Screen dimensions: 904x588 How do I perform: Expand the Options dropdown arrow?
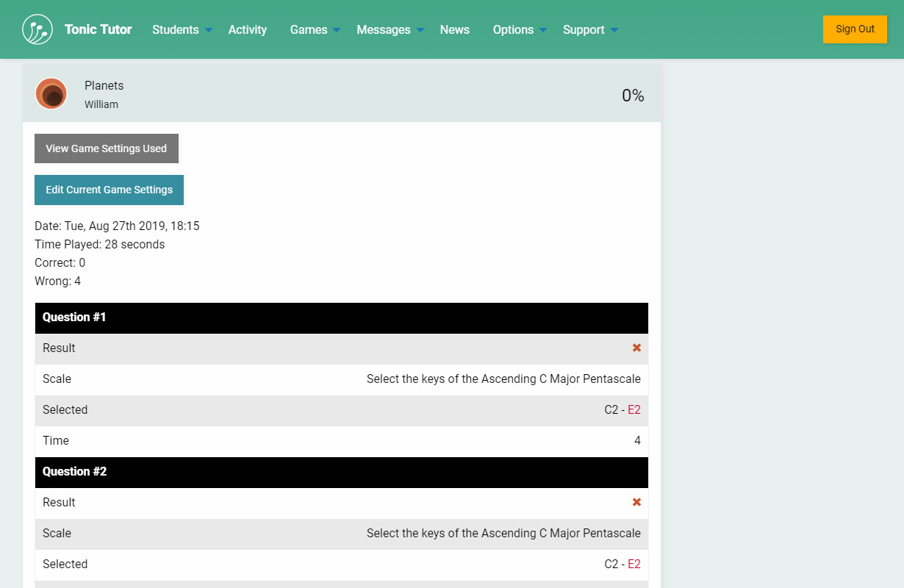coord(543,30)
